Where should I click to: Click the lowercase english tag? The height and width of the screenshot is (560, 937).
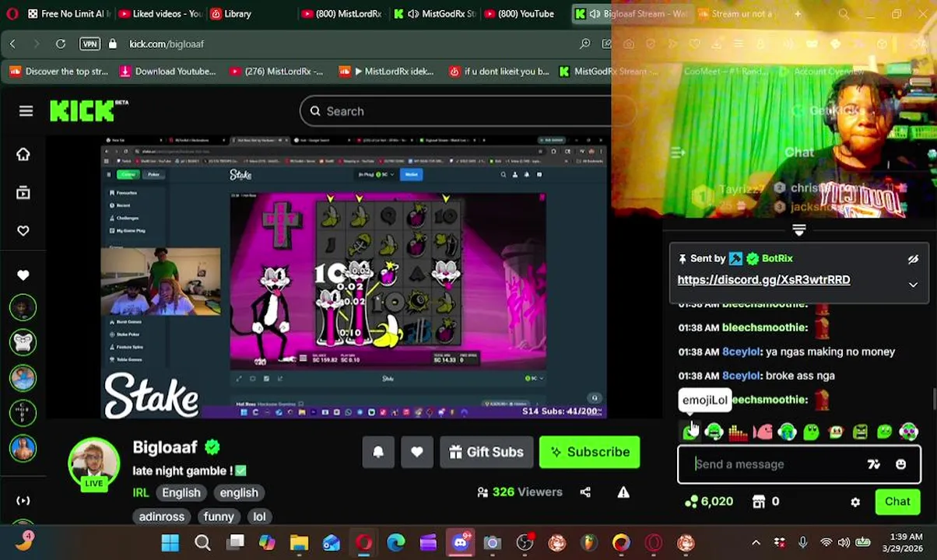point(239,492)
